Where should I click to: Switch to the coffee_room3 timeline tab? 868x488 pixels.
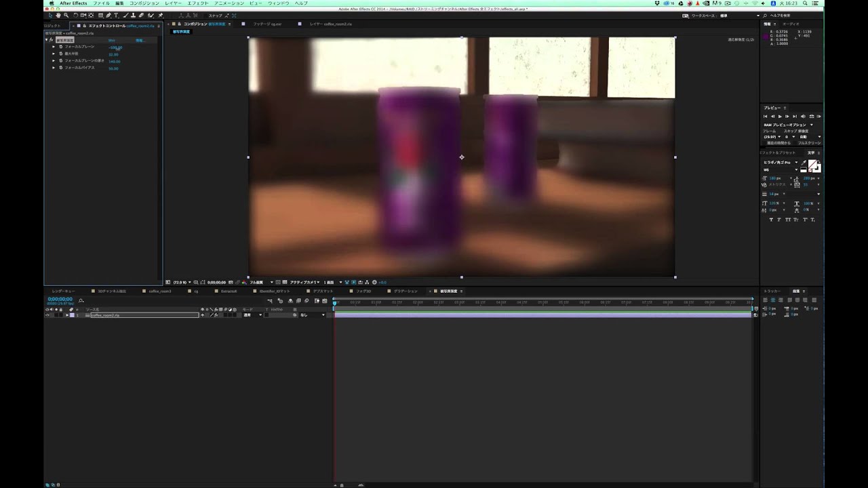point(160,291)
